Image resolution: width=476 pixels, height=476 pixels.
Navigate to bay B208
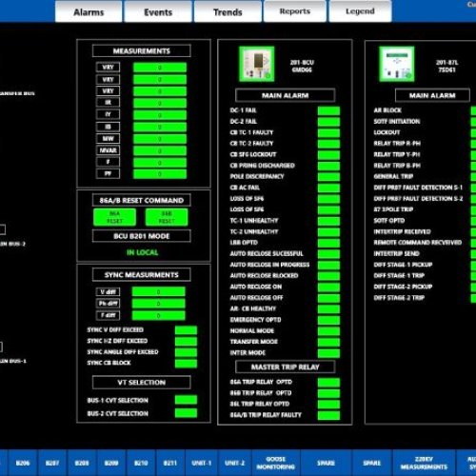pos(82,463)
